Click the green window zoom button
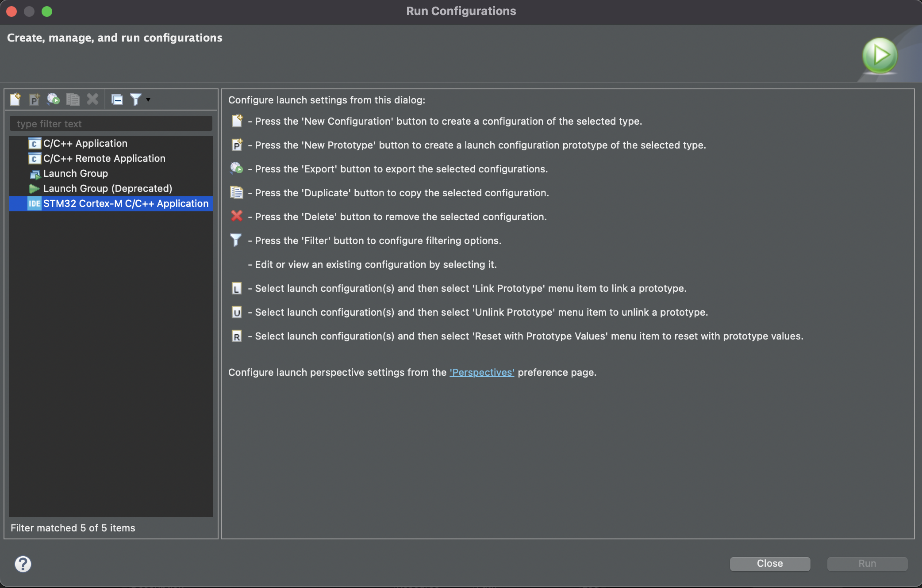Viewport: 922px width, 588px height. pos(47,11)
